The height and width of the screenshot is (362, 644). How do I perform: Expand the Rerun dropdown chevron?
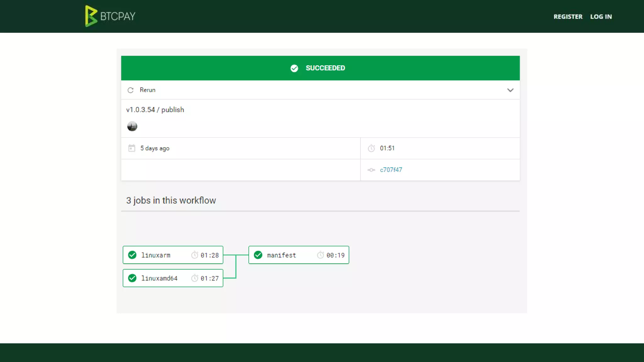[x=510, y=90]
